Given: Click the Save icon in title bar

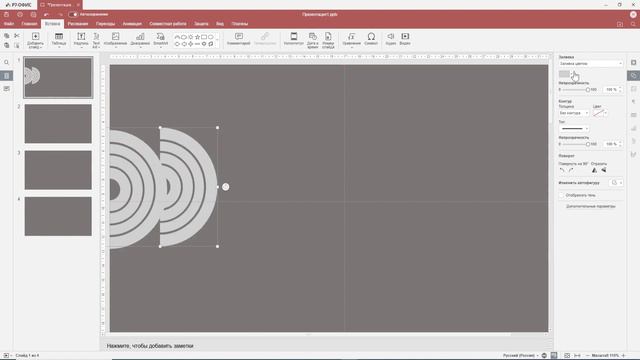Looking at the screenshot, I should (x=7, y=14).
